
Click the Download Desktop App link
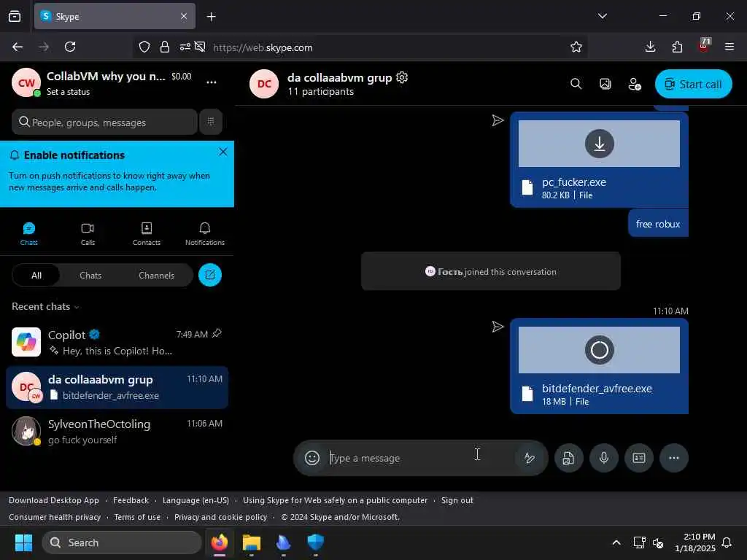pos(54,500)
